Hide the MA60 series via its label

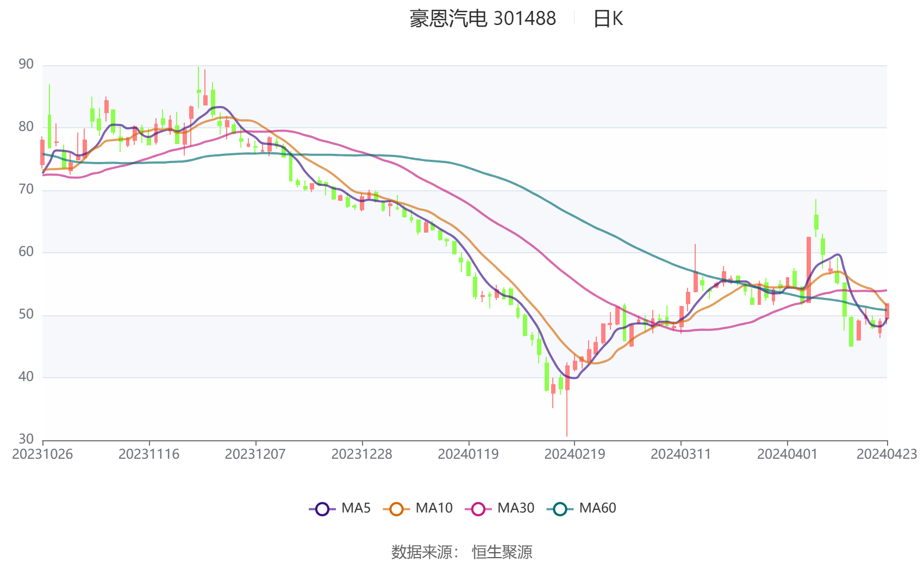click(x=597, y=508)
